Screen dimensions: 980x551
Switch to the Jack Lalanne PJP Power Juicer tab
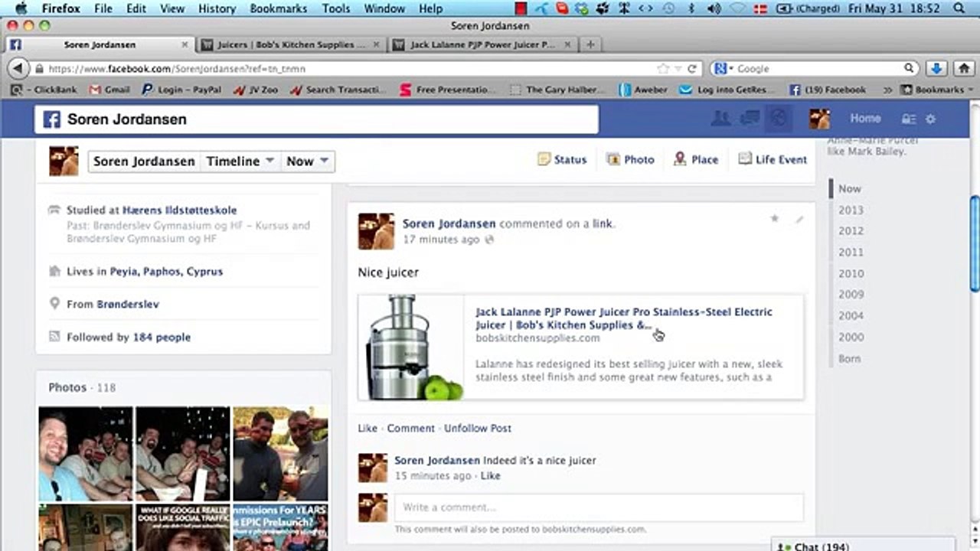point(482,45)
